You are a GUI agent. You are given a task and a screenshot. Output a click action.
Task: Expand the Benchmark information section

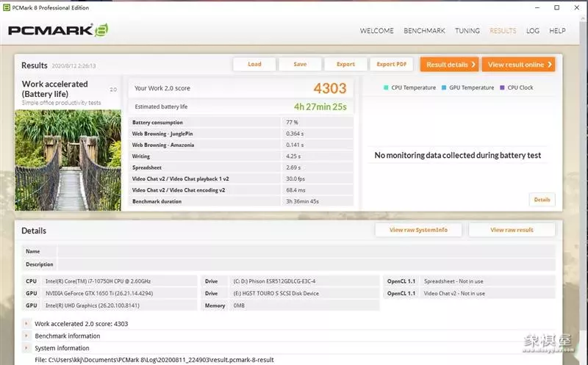pyautogui.click(x=27, y=336)
